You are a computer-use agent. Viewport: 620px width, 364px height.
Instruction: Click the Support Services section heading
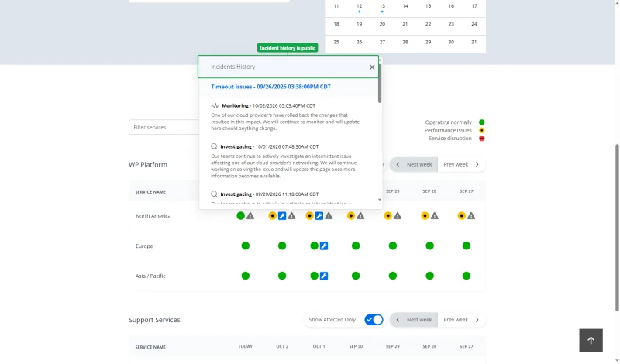point(154,320)
